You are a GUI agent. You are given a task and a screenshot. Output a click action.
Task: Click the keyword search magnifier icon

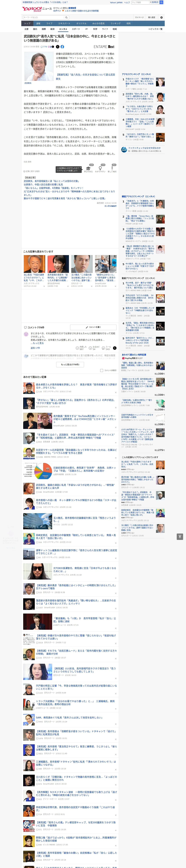(66, 18)
